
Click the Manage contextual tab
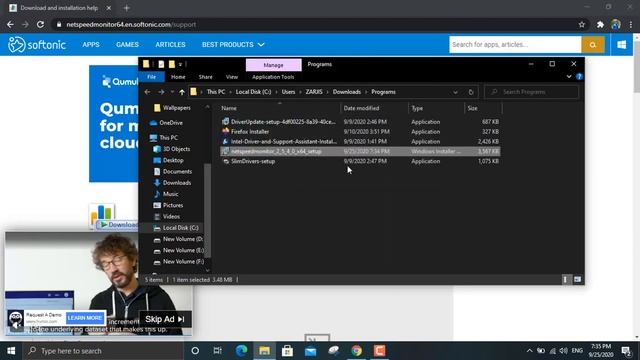click(273, 65)
